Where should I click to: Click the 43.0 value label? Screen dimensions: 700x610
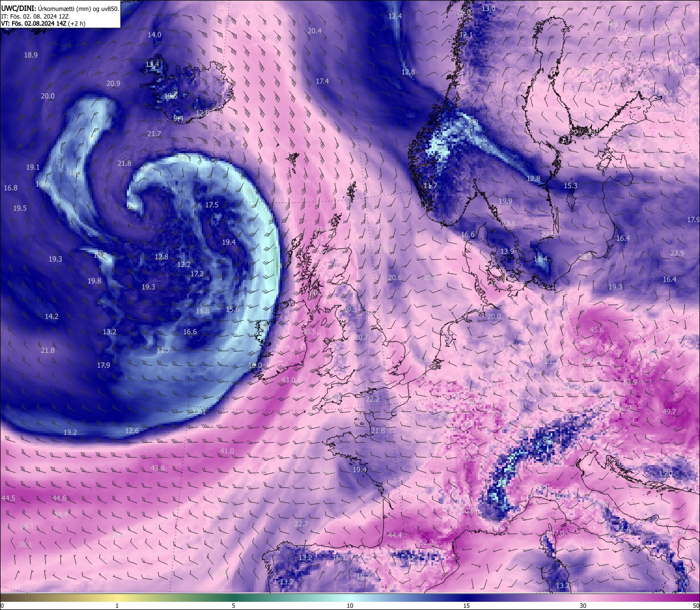tap(288, 379)
